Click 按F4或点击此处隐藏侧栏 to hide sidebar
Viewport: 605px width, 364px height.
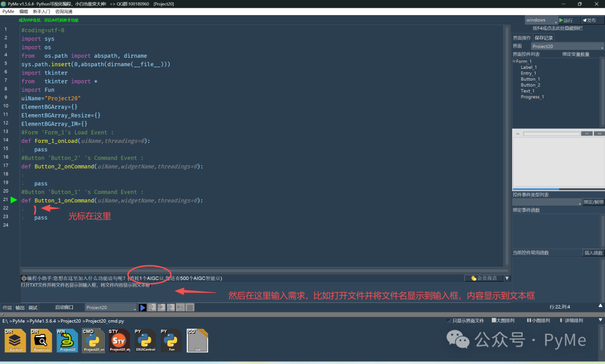557,28
